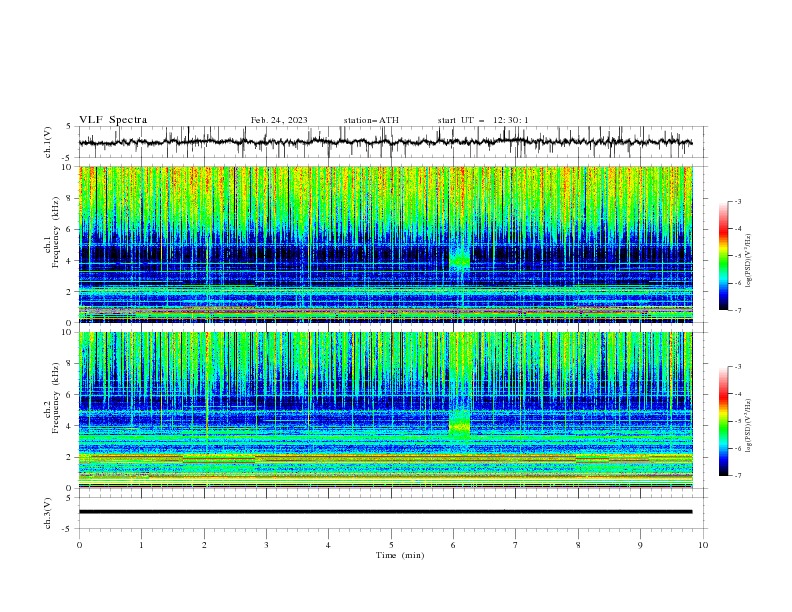
Task: Select the "station=ATH" label
Action: coord(371,120)
